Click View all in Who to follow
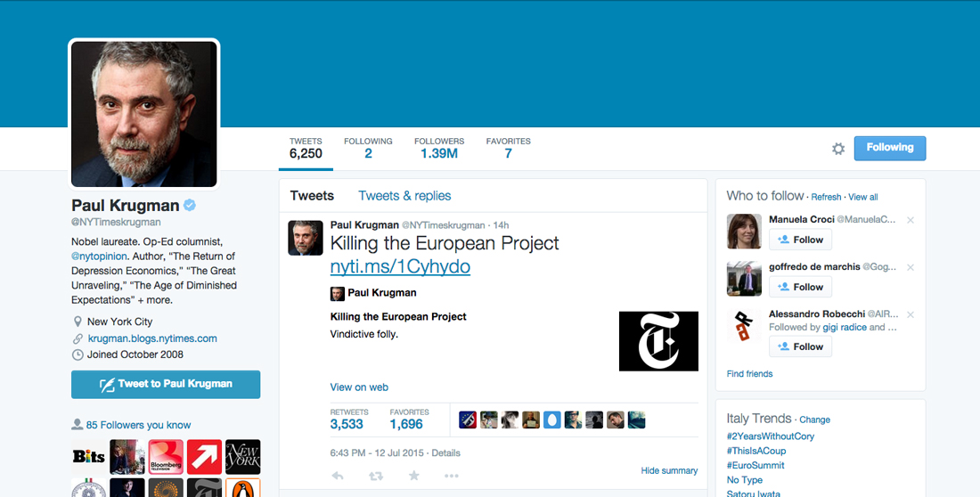The height and width of the screenshot is (497, 980). (863, 197)
